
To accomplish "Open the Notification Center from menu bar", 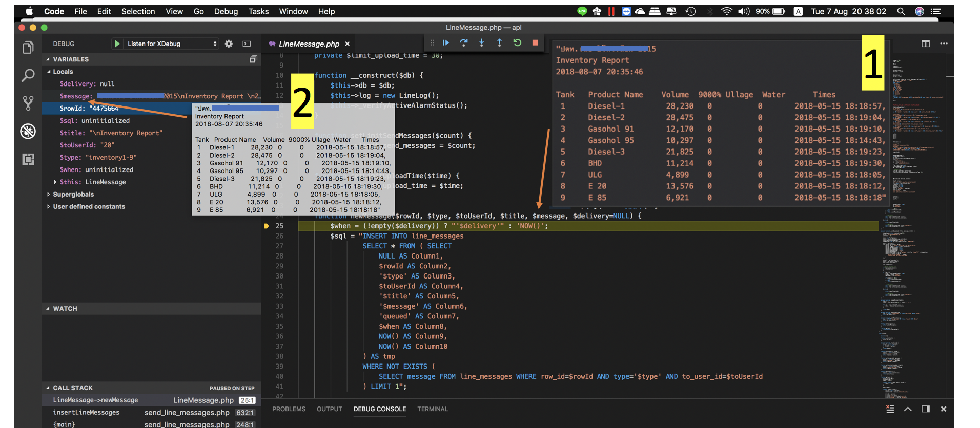I will click(x=936, y=11).
